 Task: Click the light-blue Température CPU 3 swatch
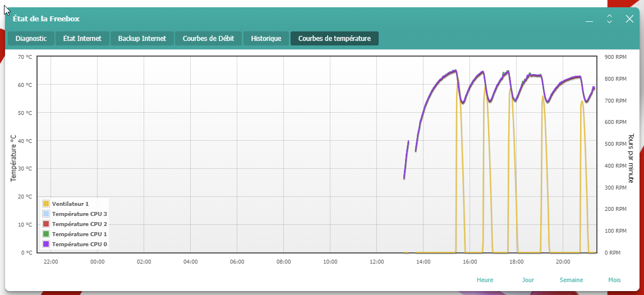46,214
